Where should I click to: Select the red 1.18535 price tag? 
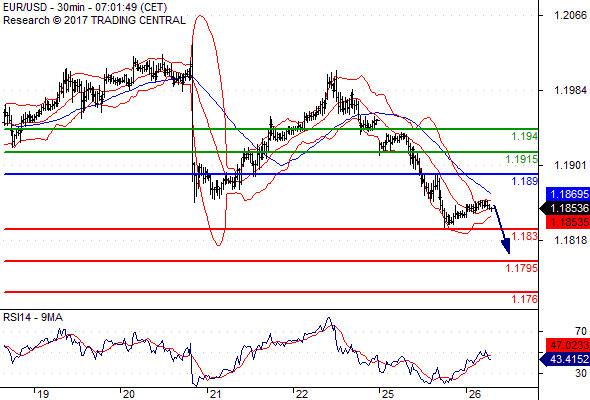(568, 222)
